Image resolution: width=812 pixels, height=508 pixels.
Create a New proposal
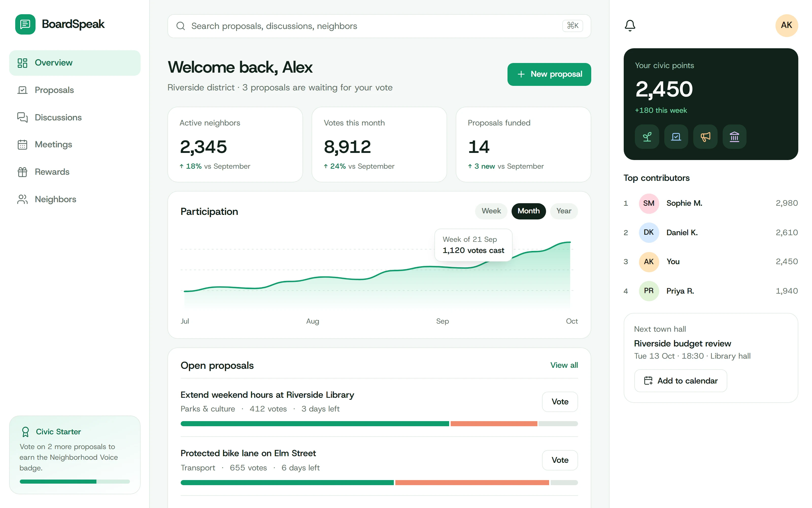coord(549,74)
